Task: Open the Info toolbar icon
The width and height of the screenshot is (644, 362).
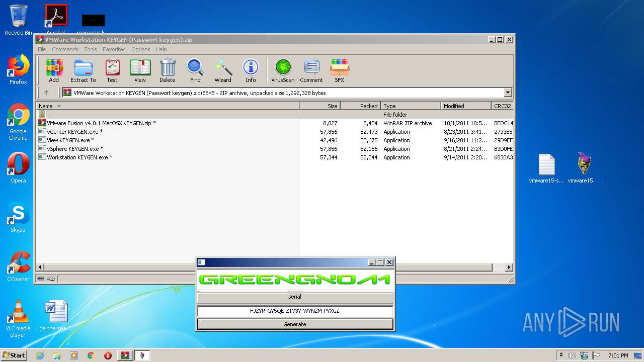Action: [x=251, y=70]
